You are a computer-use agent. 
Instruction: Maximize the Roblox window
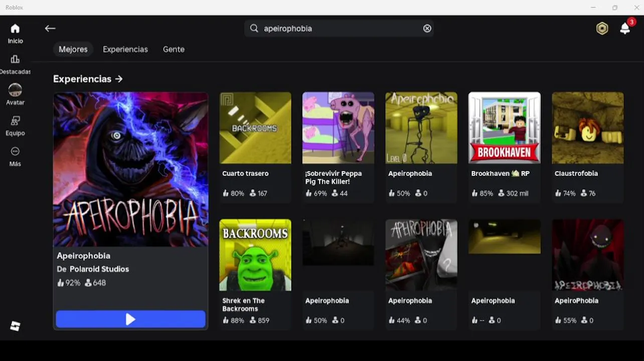[x=615, y=8]
